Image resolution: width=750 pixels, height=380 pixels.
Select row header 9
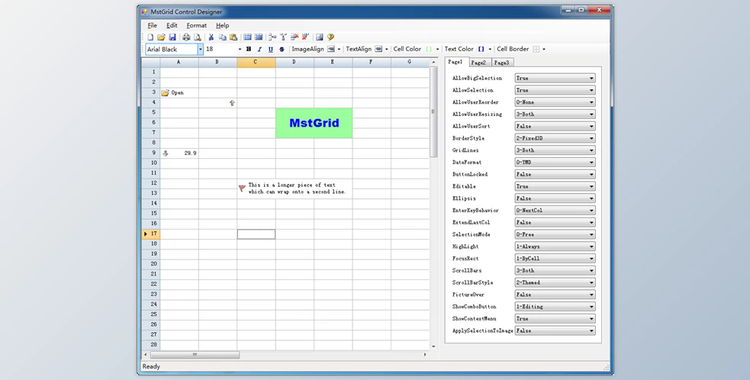tap(151, 153)
